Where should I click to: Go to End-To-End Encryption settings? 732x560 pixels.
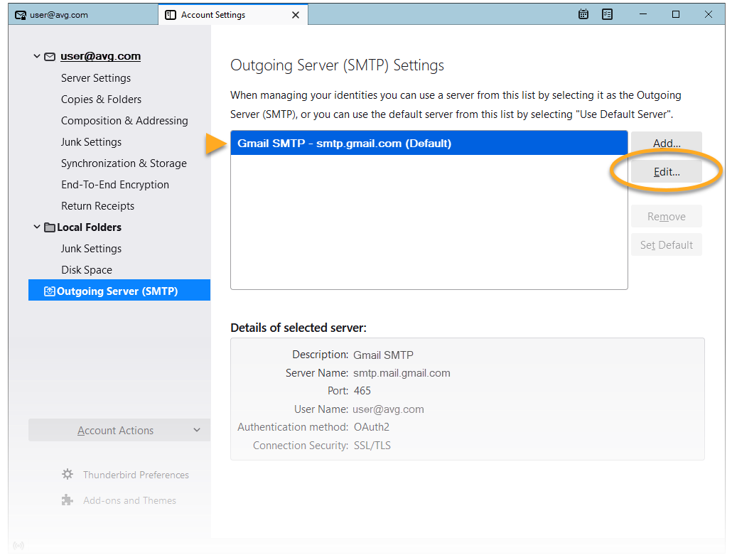(x=115, y=185)
